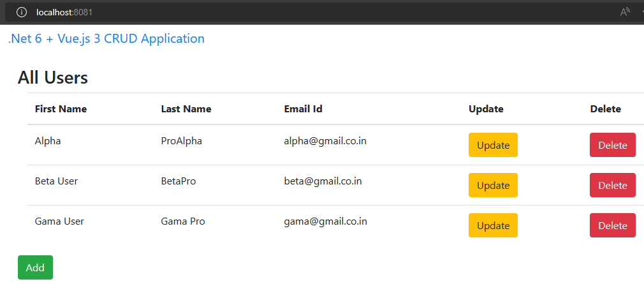The image size is (644, 284).
Task: Select the alpha@gmail.co.in email cell
Action: tap(325, 141)
